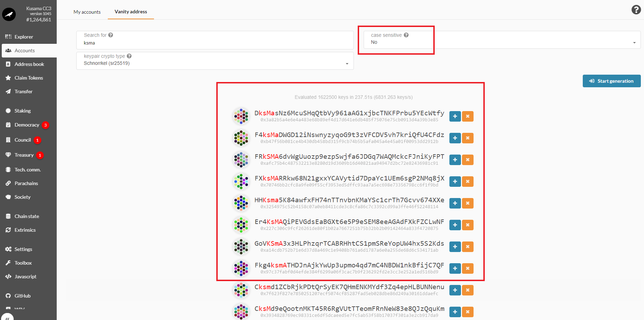
Task: Open Address book in the sidebar
Action: tap(28, 64)
